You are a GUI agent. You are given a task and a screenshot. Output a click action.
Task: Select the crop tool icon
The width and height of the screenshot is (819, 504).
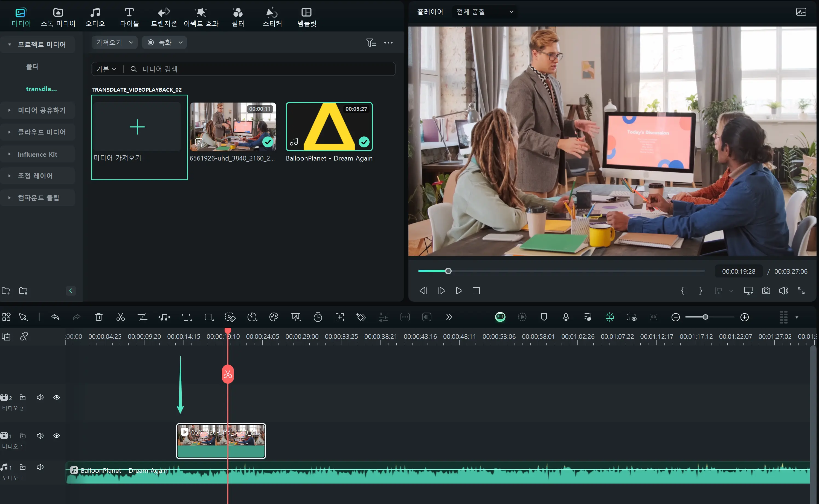tap(142, 317)
